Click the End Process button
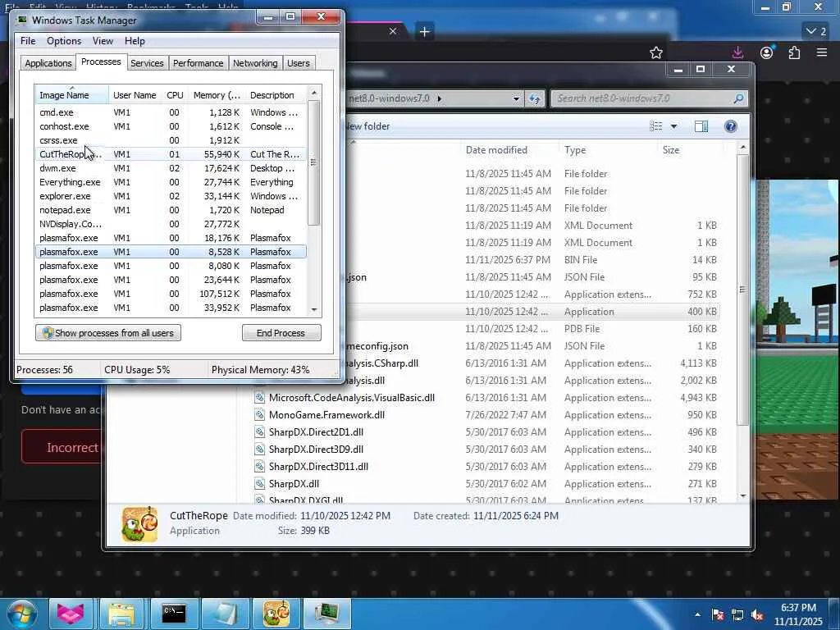 pos(281,333)
